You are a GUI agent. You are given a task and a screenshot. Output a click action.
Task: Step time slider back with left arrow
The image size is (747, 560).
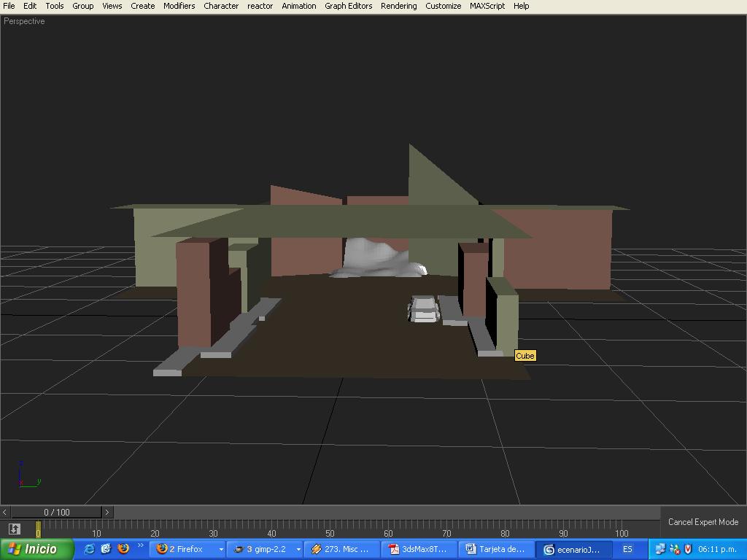[5, 512]
